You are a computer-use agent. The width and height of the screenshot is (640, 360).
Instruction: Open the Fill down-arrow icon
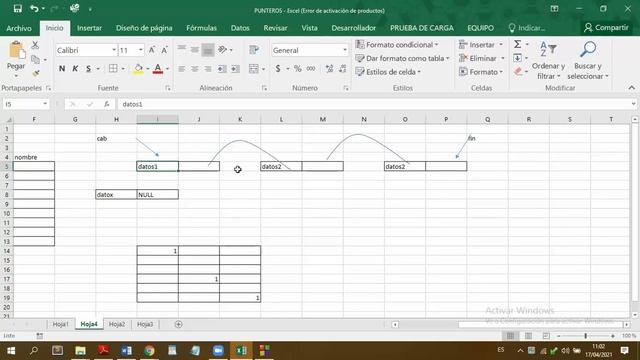(518, 58)
